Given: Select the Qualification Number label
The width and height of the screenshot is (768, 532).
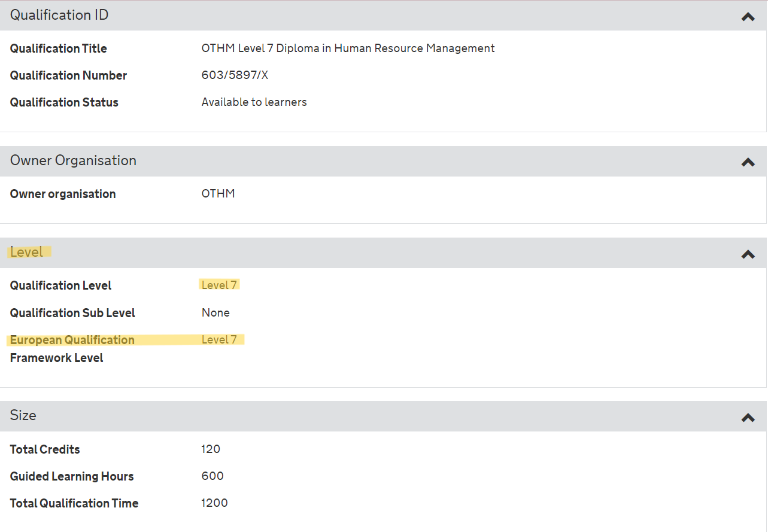Looking at the screenshot, I should point(68,75).
